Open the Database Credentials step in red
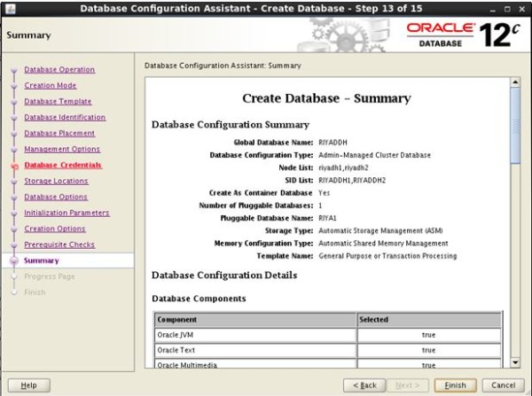Viewport: 532px width, 396px height. (63, 165)
